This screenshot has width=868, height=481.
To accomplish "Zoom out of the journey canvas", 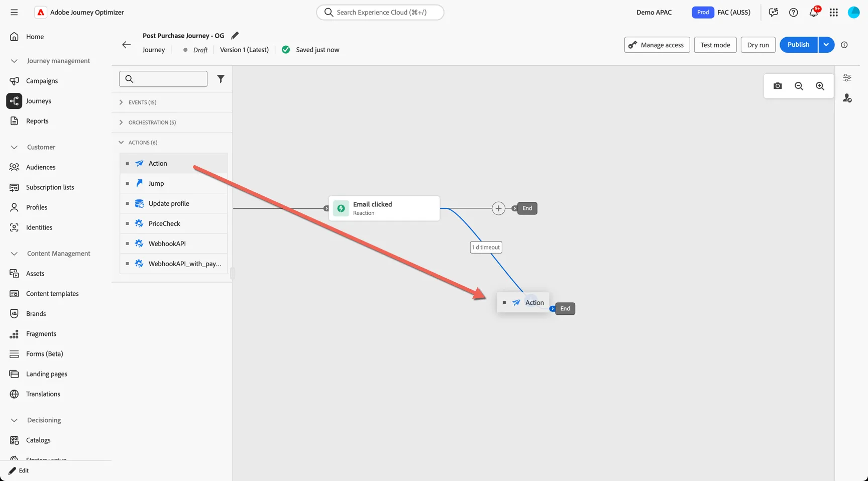I will pos(799,86).
